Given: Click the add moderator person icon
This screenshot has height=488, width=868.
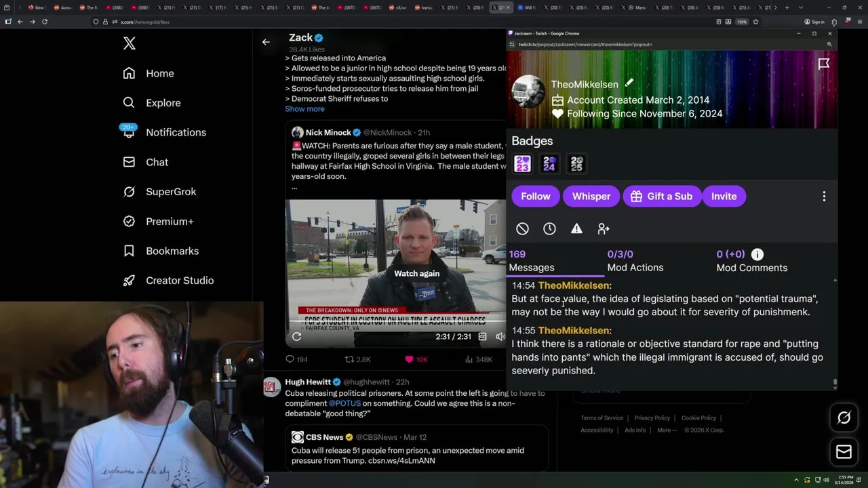Looking at the screenshot, I should coord(604,229).
